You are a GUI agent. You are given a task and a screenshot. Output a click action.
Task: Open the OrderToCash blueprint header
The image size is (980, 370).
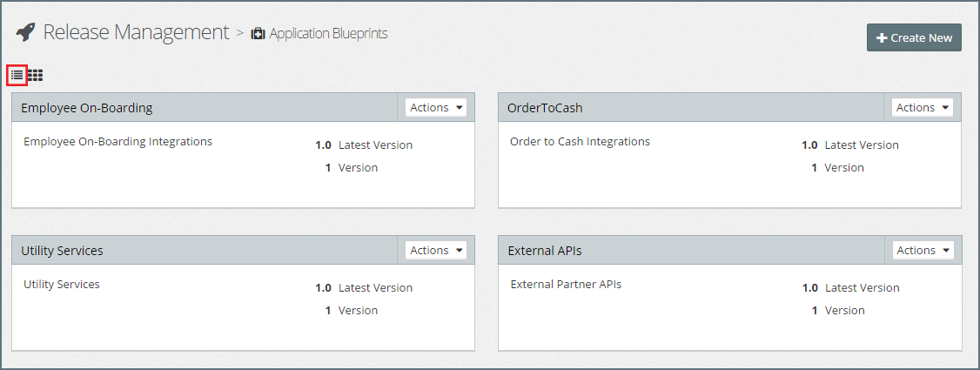click(545, 108)
